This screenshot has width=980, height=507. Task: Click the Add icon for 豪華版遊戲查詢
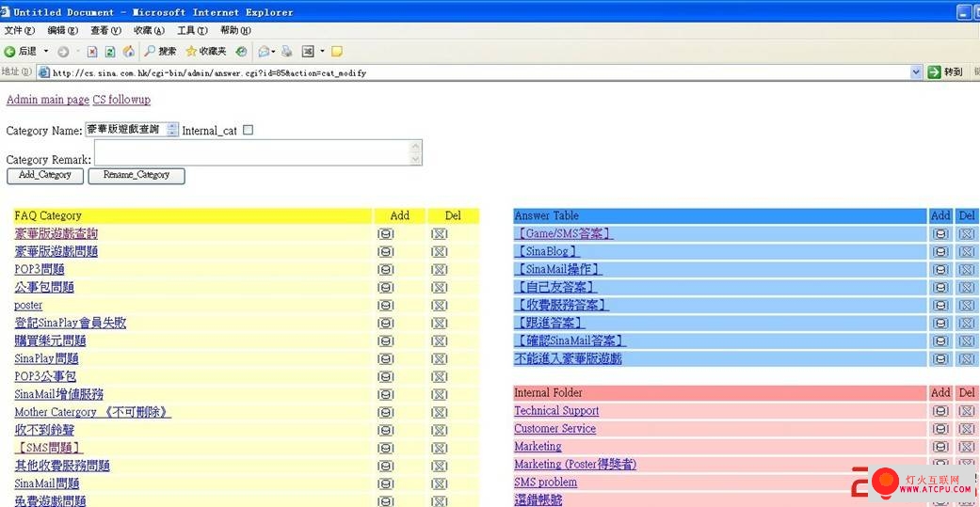click(x=386, y=233)
